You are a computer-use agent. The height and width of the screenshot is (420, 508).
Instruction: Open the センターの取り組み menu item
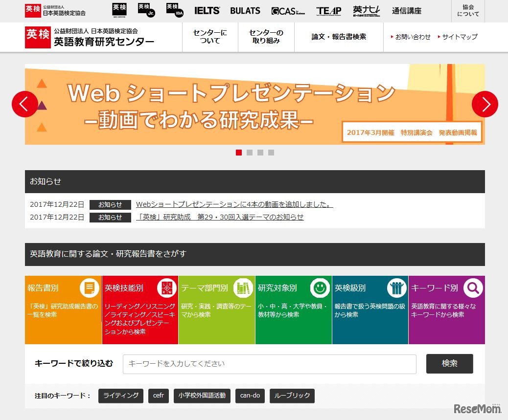tap(266, 37)
